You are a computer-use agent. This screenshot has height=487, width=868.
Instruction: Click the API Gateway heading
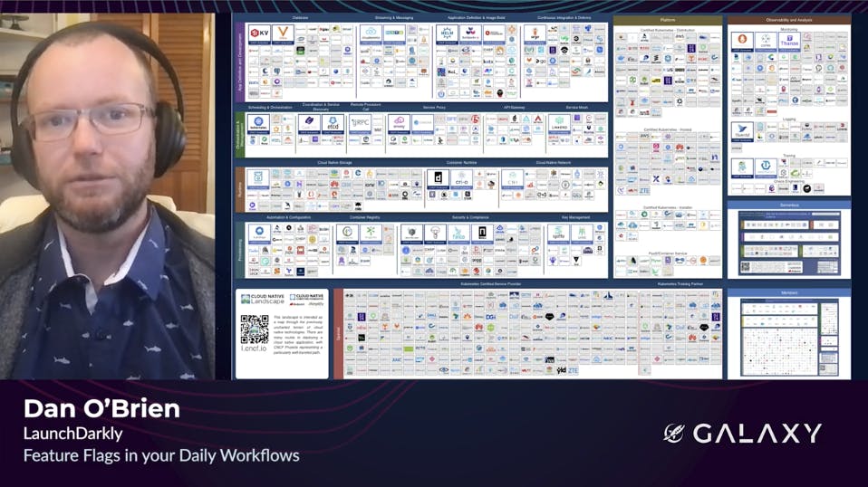click(515, 107)
